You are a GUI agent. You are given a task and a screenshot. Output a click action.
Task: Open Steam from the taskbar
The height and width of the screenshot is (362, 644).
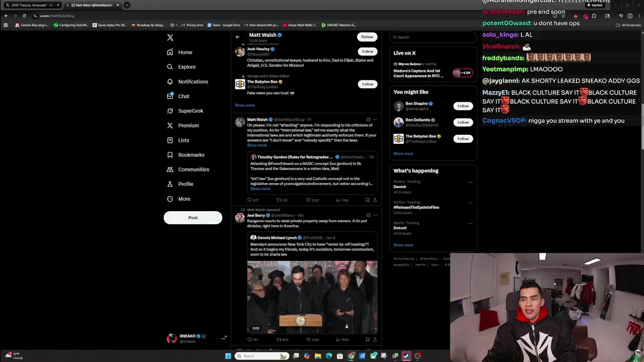[x=407, y=356]
